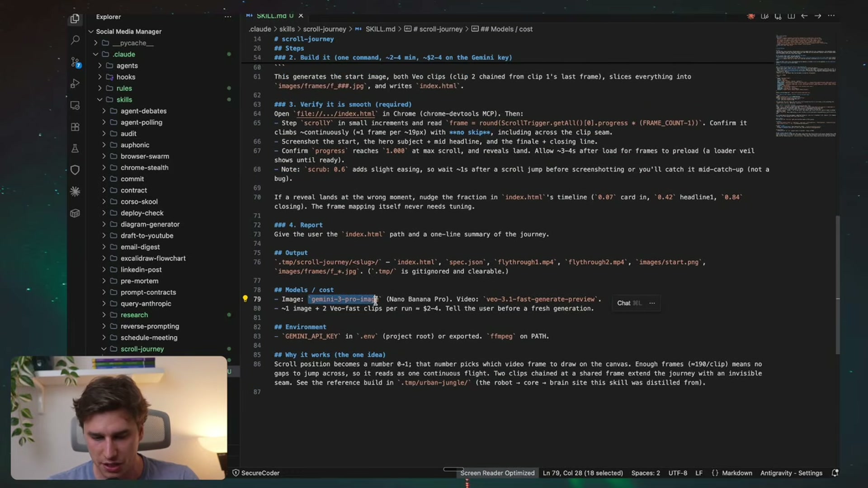Navigate back with the left arrow
The width and height of the screenshot is (868, 488).
804,16
